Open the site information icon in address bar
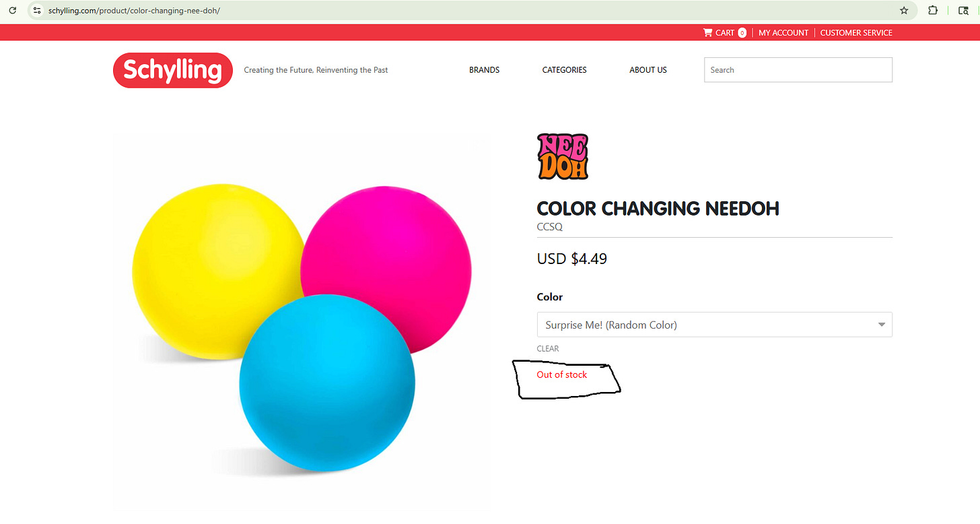Image resolution: width=980 pixels, height=524 pixels. 37,11
